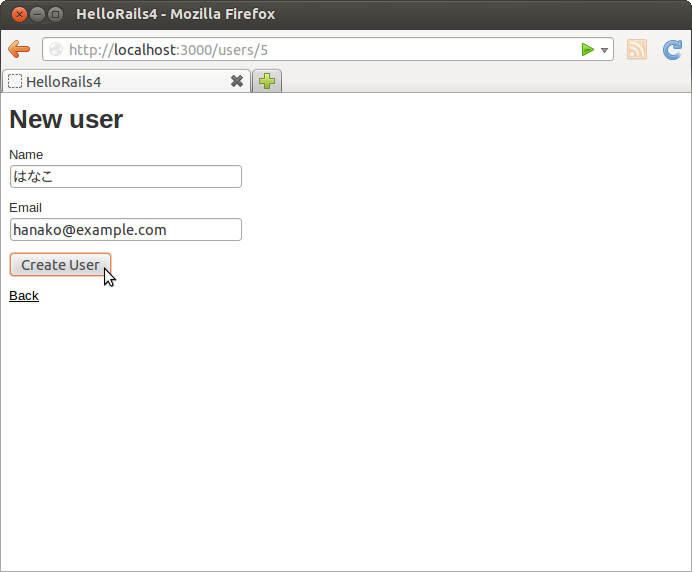The height and width of the screenshot is (572, 692).
Task: Click the globe site identity icon
Action: tap(56, 50)
